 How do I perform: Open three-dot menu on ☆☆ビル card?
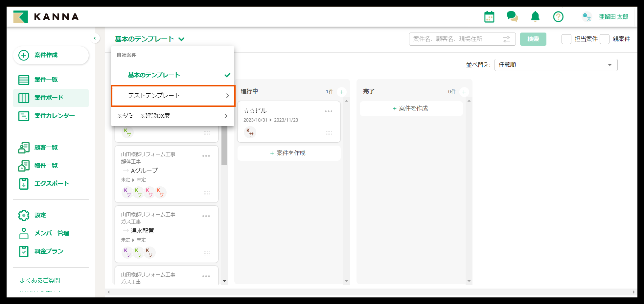coord(329,111)
